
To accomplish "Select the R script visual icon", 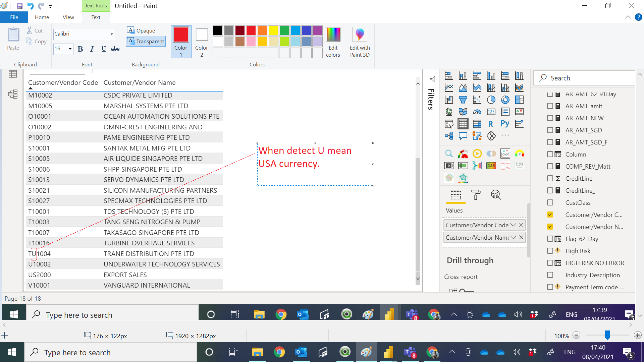I will coord(491,124).
